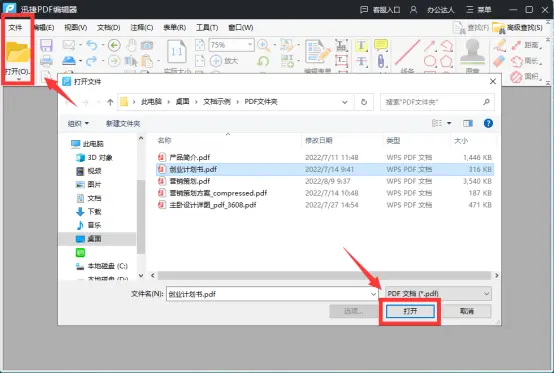Click the Attachment paperclip icon

(x=381, y=61)
